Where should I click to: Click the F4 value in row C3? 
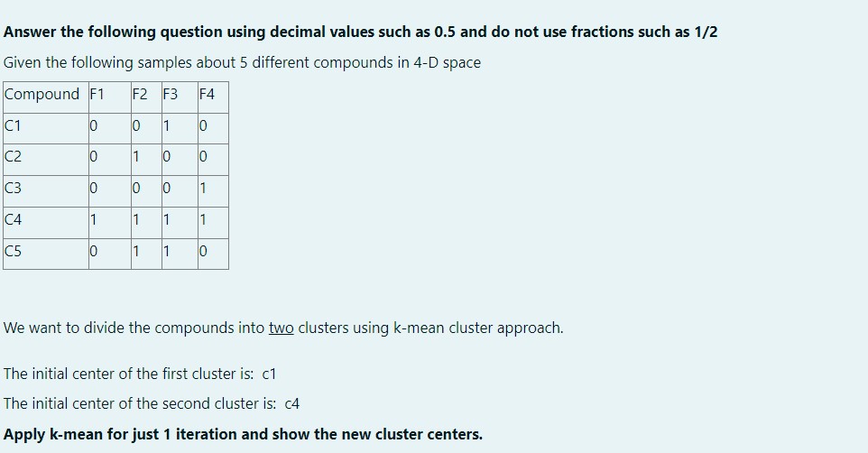click(213, 191)
